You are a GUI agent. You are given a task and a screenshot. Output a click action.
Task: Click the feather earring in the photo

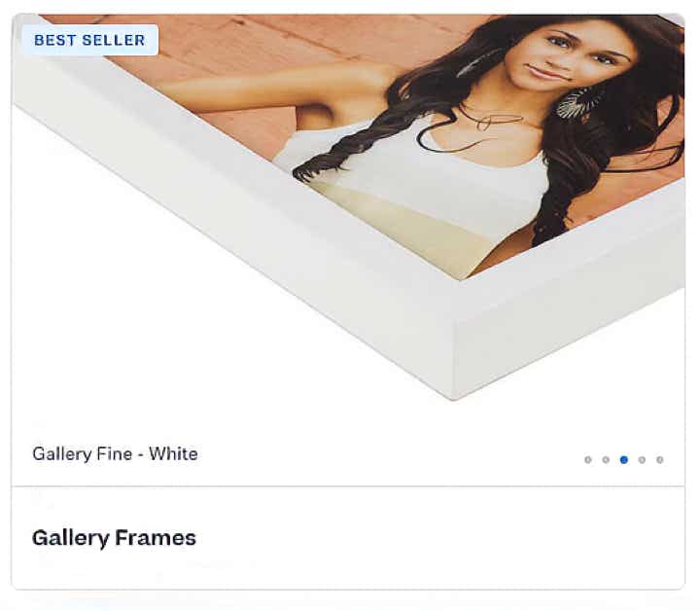[574, 104]
